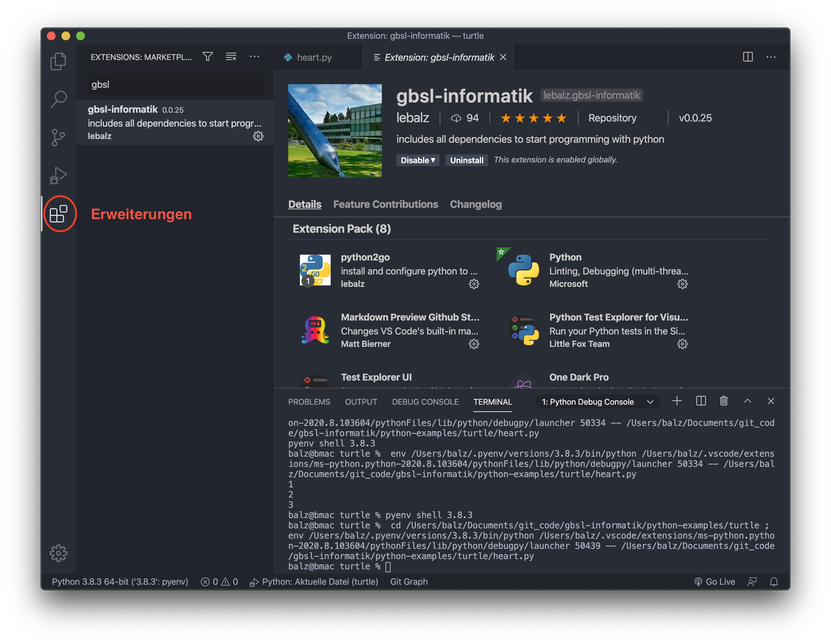Open the Extensions view icon

[58, 214]
